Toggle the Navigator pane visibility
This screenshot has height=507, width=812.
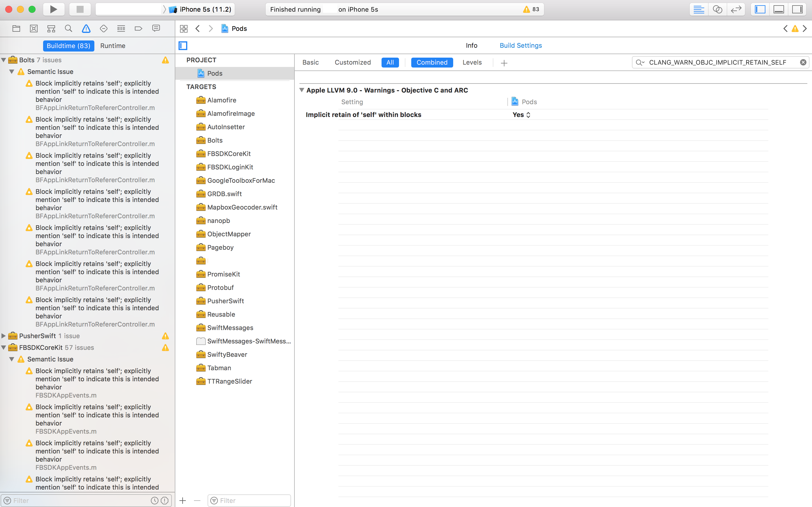(x=760, y=9)
